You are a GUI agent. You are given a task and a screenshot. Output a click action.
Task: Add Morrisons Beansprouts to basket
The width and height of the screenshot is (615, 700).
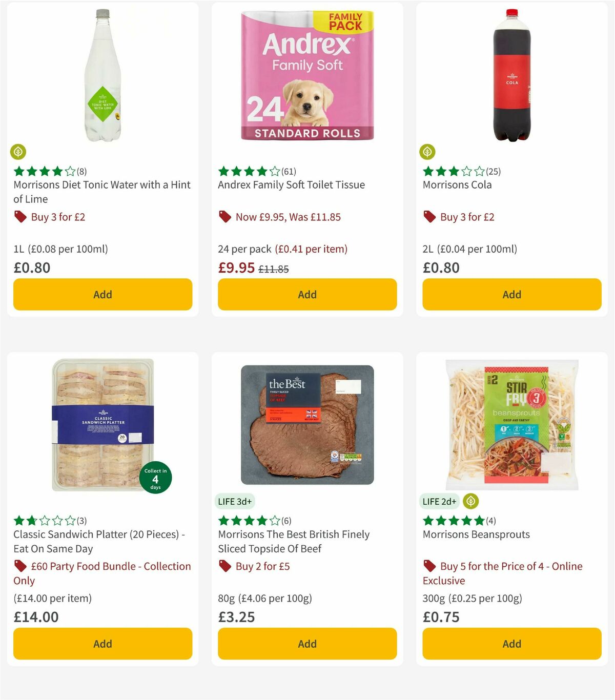click(x=511, y=644)
